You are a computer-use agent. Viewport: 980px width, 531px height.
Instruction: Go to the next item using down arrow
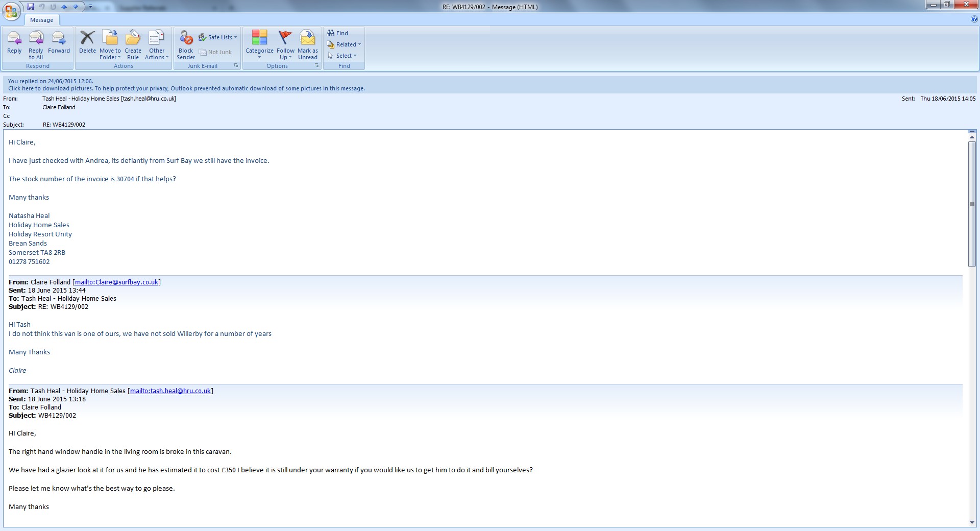coord(76,7)
